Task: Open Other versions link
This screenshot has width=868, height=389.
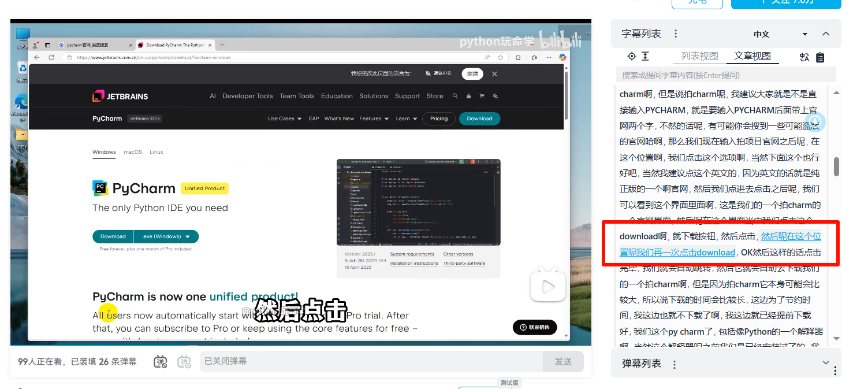Action: [459, 254]
